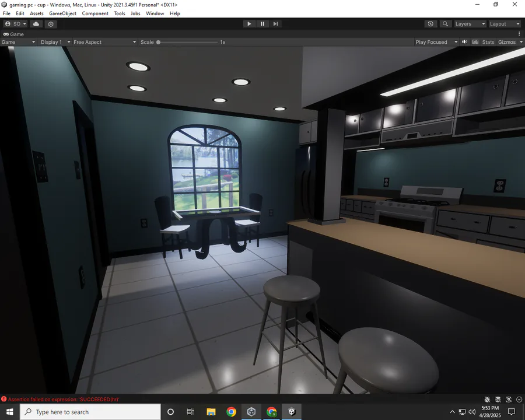Open the Undo History icon

pos(430,24)
